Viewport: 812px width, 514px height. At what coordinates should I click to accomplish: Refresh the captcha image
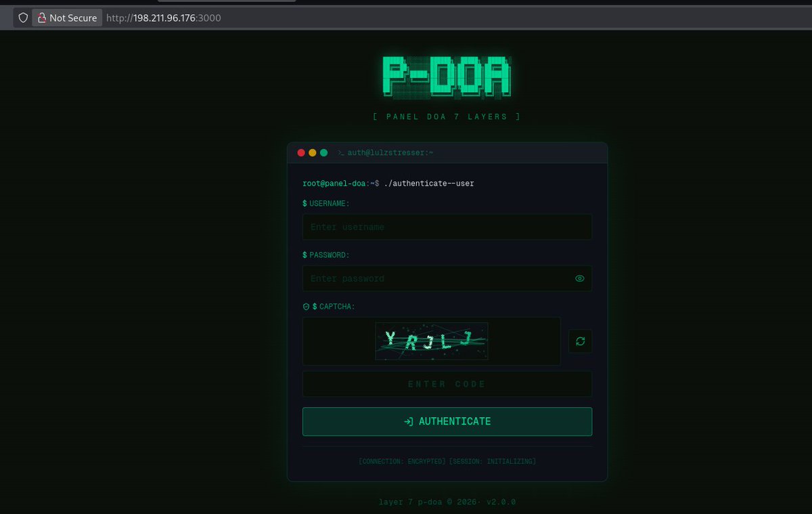pyautogui.click(x=580, y=341)
